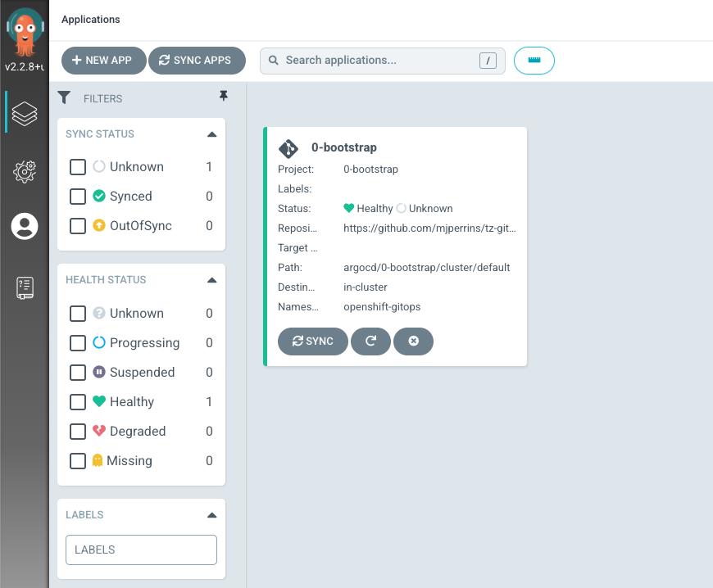Click the Unknown sync status circle icon
The width and height of the screenshot is (713, 588).
[99, 166]
